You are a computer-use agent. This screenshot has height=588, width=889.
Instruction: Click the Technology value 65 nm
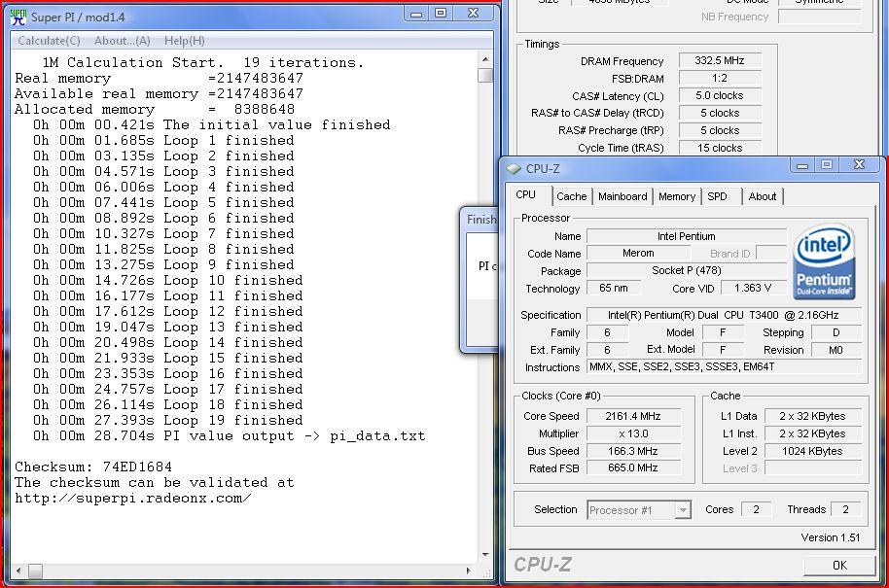coord(614,289)
